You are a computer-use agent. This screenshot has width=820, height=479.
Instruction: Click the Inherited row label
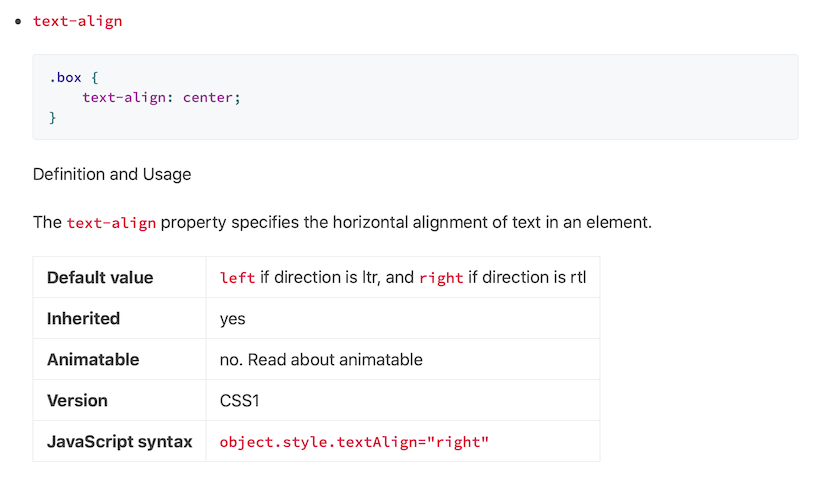click(x=83, y=318)
